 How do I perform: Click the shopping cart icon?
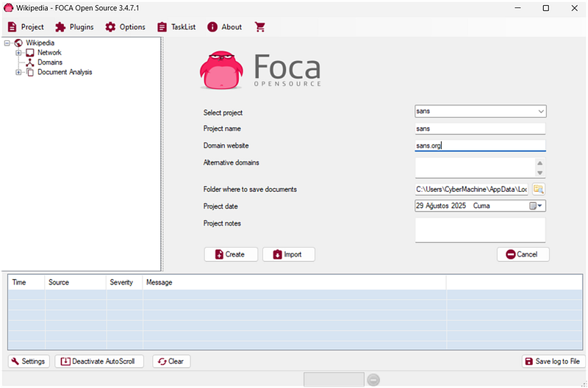coord(260,27)
